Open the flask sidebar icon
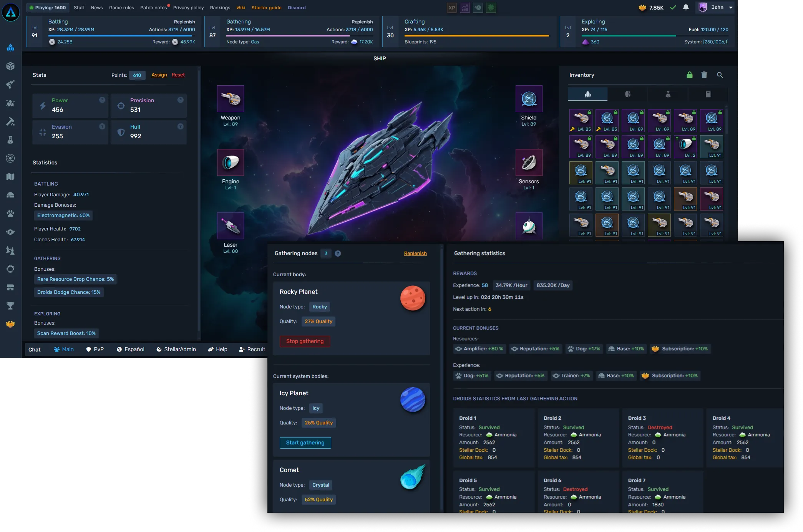The height and width of the screenshot is (532, 803). tap(10, 140)
